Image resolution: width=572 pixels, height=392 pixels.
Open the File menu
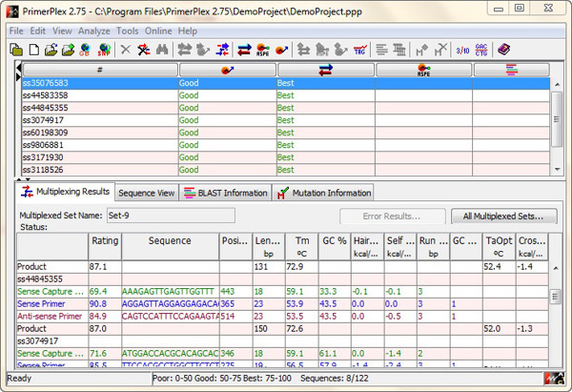(x=16, y=31)
